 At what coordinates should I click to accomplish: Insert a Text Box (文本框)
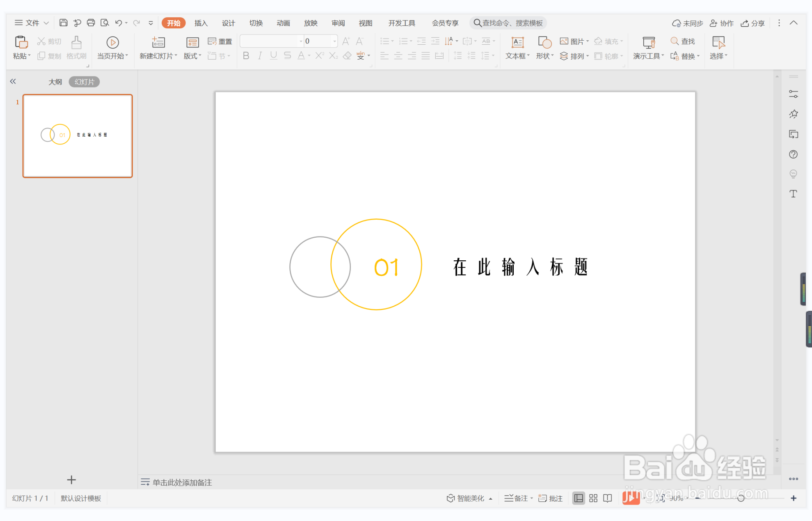pos(517,48)
